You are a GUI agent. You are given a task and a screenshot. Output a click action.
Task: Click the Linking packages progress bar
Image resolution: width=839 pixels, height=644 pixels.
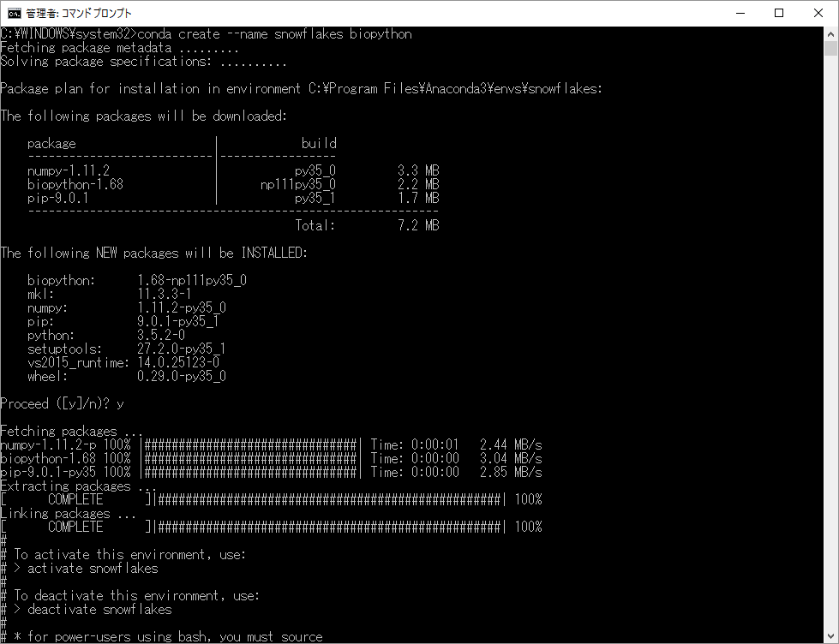point(330,527)
